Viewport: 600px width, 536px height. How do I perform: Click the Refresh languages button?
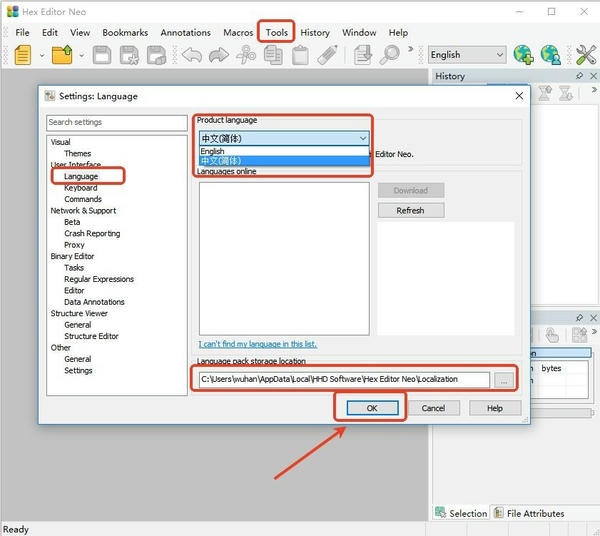pos(411,210)
